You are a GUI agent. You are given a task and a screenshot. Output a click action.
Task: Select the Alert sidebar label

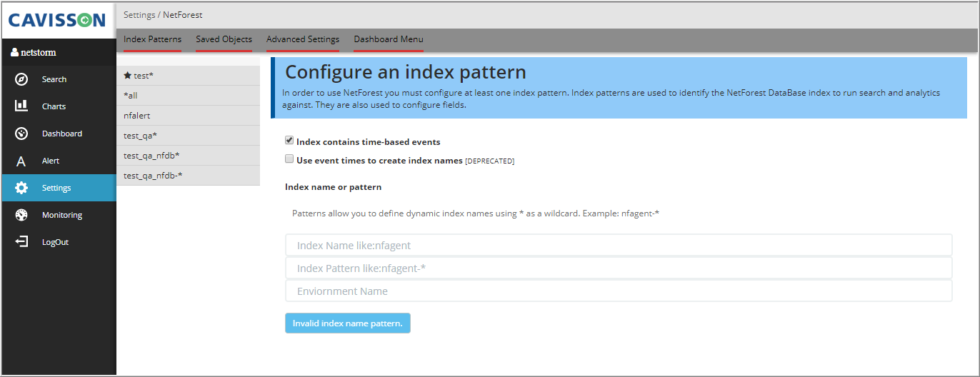50,161
